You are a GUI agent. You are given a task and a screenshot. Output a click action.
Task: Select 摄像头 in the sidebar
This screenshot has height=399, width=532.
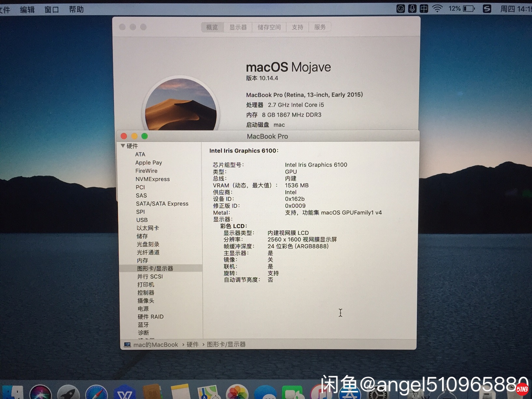click(146, 301)
